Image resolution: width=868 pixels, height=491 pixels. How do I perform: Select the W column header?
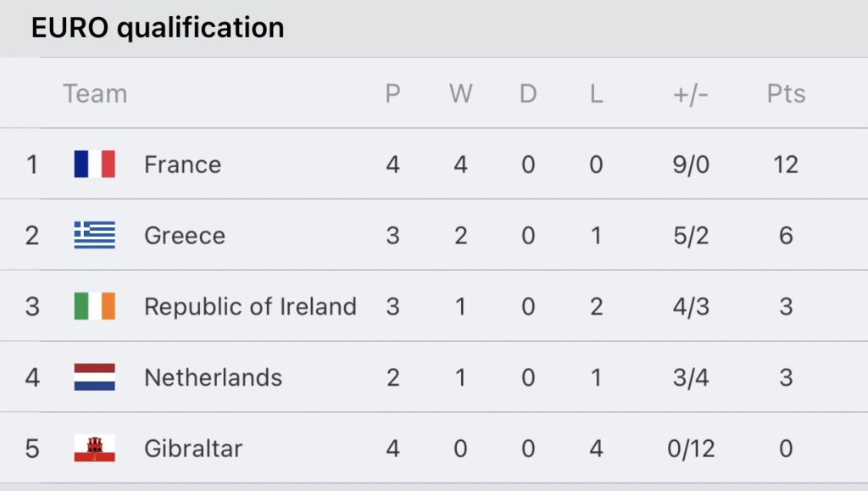coord(460,93)
